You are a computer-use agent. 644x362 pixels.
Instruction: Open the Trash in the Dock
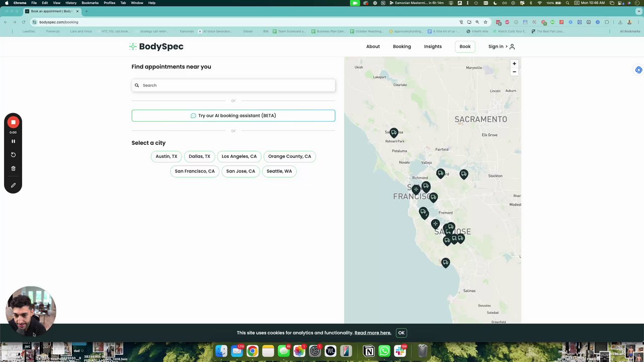423,351
